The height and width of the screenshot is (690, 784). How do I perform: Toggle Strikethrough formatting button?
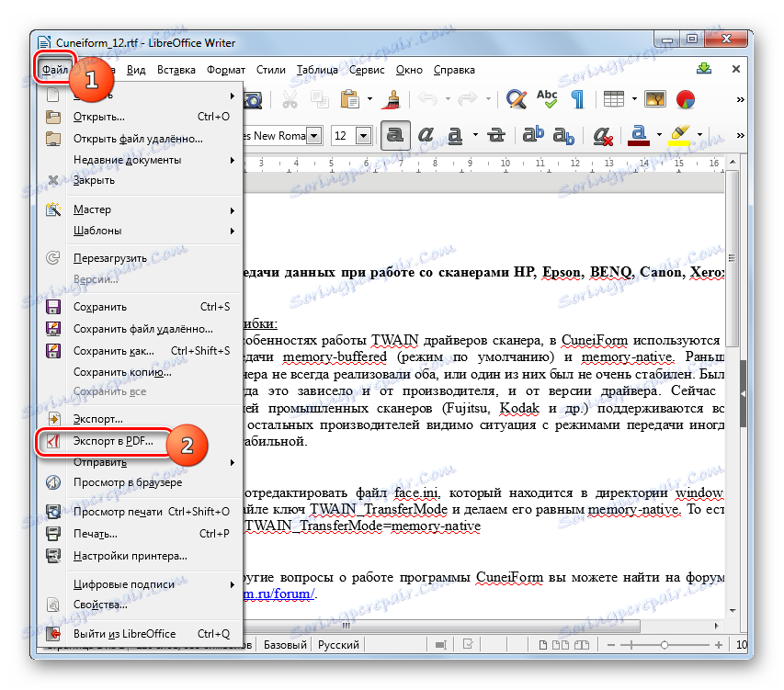pos(496,135)
